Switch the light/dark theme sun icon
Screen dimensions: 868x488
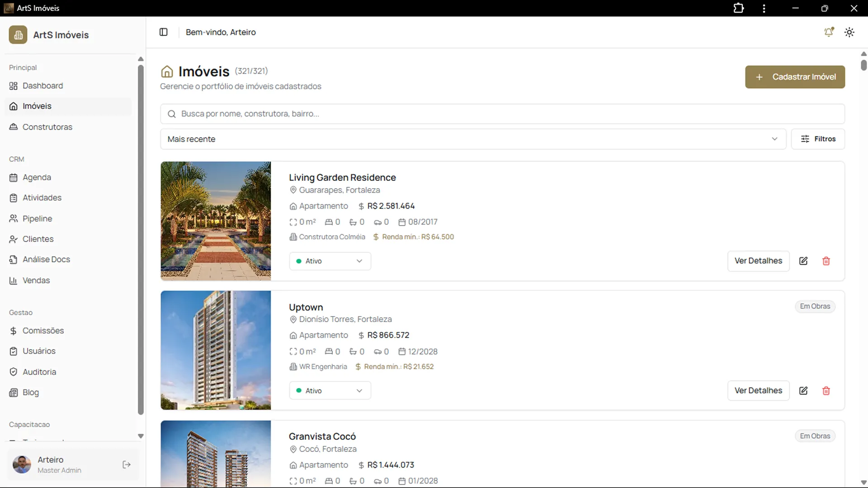pyautogui.click(x=849, y=32)
